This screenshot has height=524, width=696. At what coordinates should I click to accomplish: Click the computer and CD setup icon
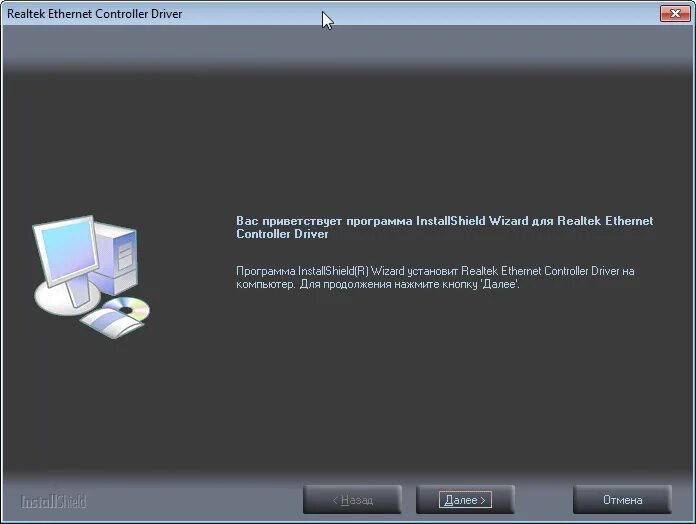point(92,277)
